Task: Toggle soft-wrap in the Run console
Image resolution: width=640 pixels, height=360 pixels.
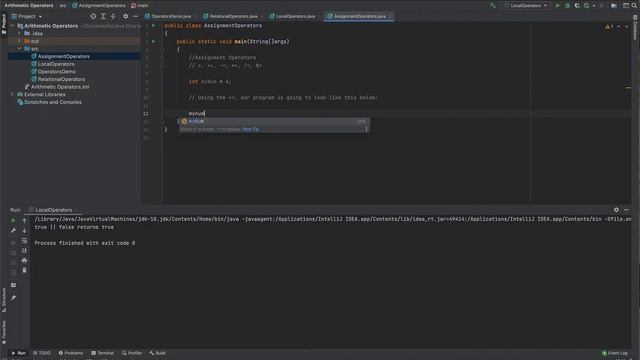Action: [24, 241]
